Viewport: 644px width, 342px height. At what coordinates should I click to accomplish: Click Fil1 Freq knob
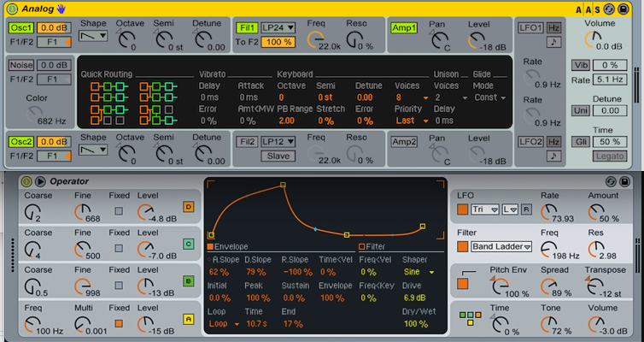[314, 39]
